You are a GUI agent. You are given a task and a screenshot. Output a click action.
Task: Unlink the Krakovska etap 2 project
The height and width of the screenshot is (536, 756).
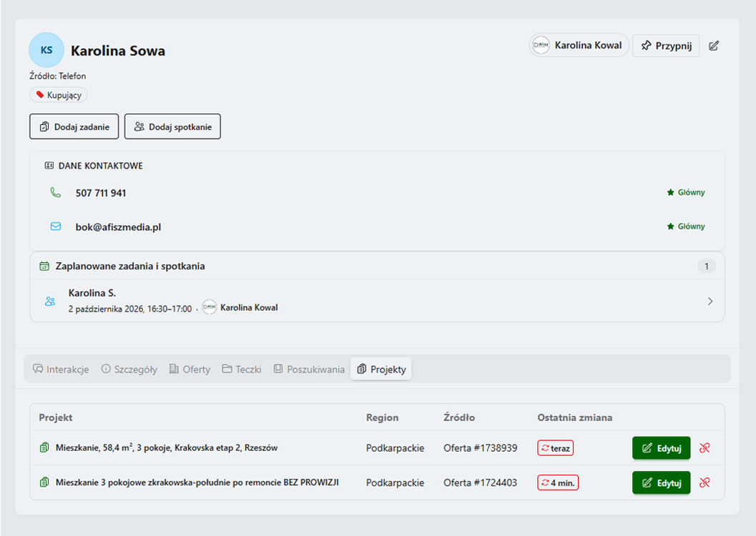(x=705, y=448)
